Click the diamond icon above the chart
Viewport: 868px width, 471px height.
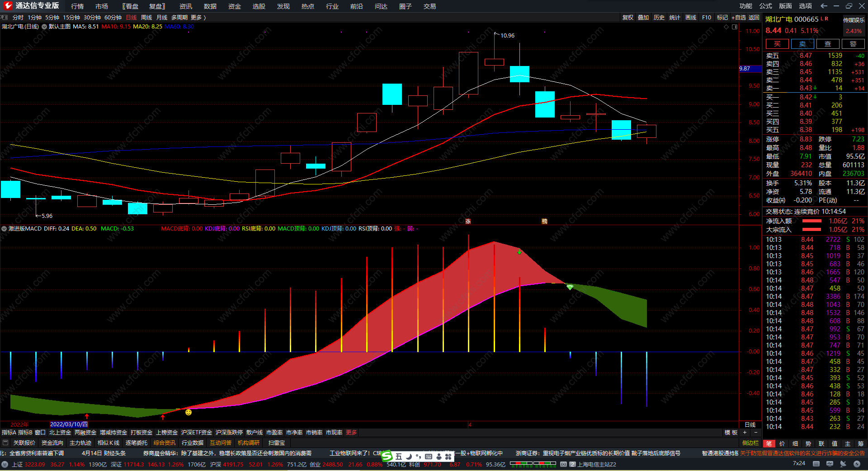coord(726,27)
